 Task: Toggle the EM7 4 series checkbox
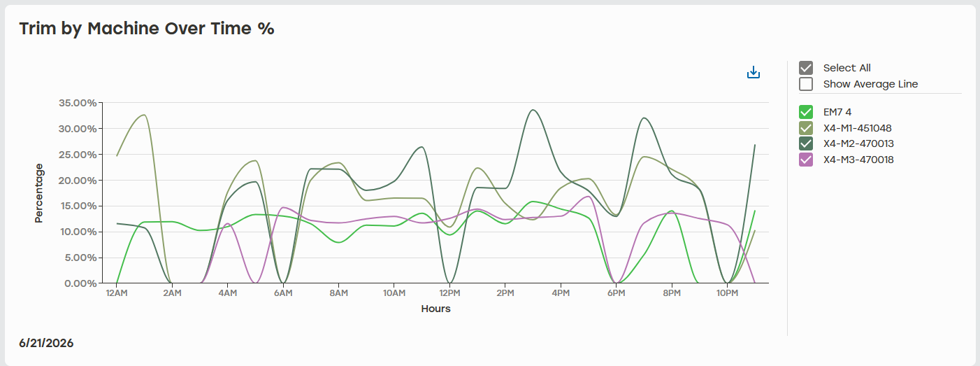[x=806, y=112]
